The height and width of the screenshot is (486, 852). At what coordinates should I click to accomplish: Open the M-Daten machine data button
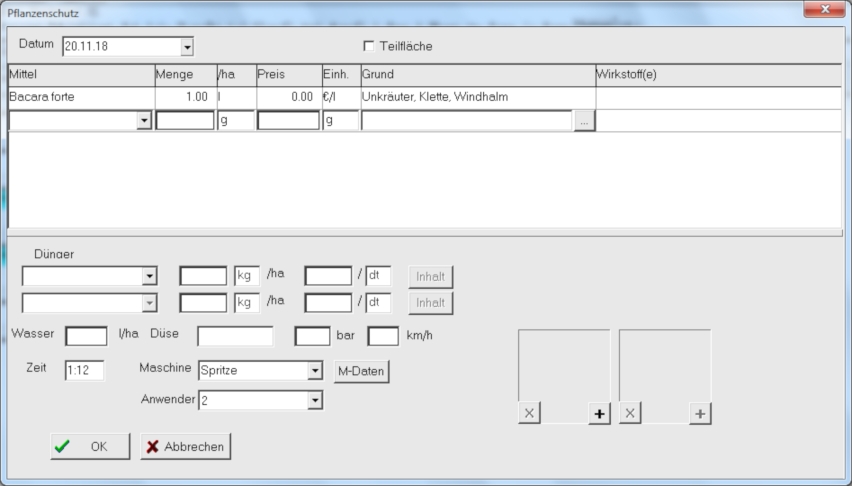(360, 371)
